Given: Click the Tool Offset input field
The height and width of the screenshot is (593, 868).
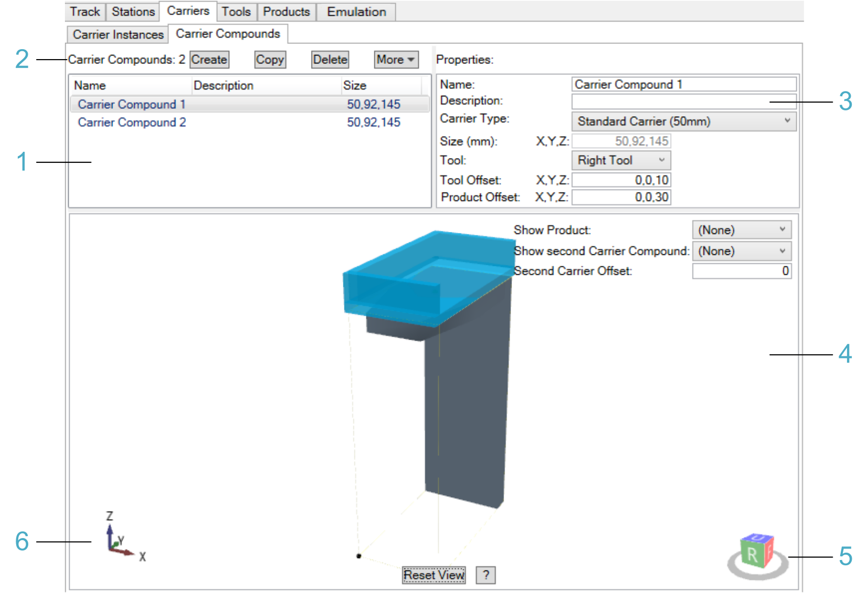Looking at the screenshot, I should (621, 180).
